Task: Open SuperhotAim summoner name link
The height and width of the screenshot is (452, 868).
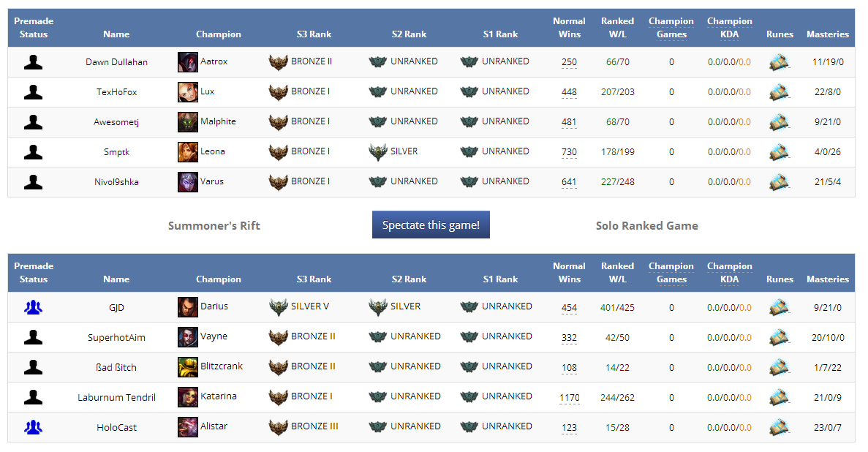Action: (116, 337)
